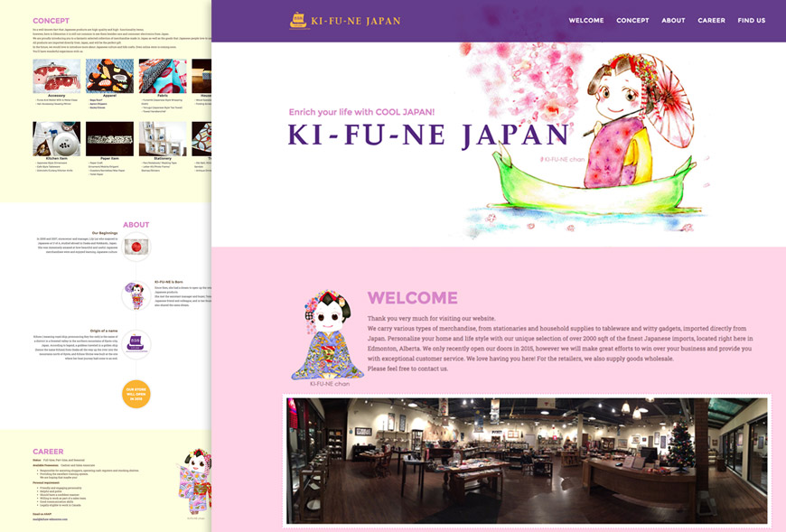
Task: Click the gold ship logo icon in header
Action: pos(298,20)
